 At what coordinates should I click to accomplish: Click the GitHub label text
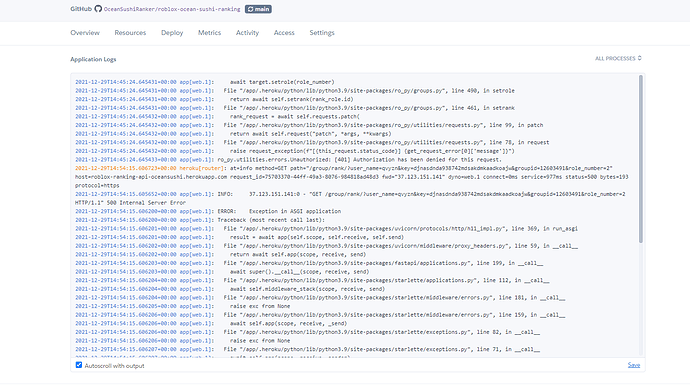click(x=81, y=9)
